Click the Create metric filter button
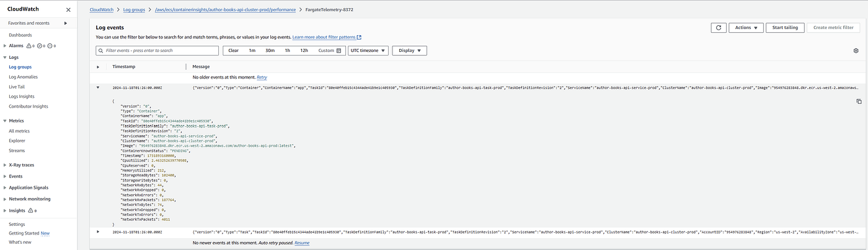This screenshot has height=250, width=868. pos(833,28)
